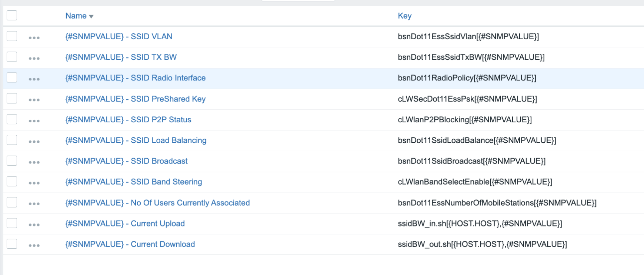The height and width of the screenshot is (275, 644).
Task: Expand options for No Of Users Currently Associated
Action: (x=34, y=203)
